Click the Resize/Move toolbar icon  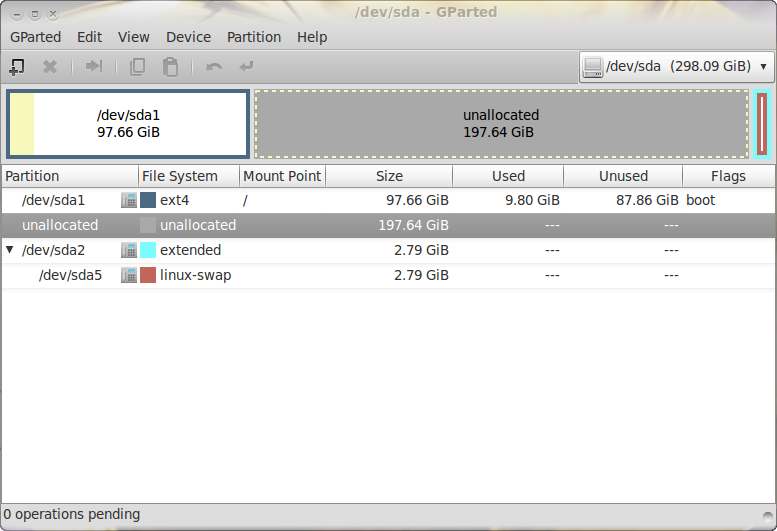94,66
